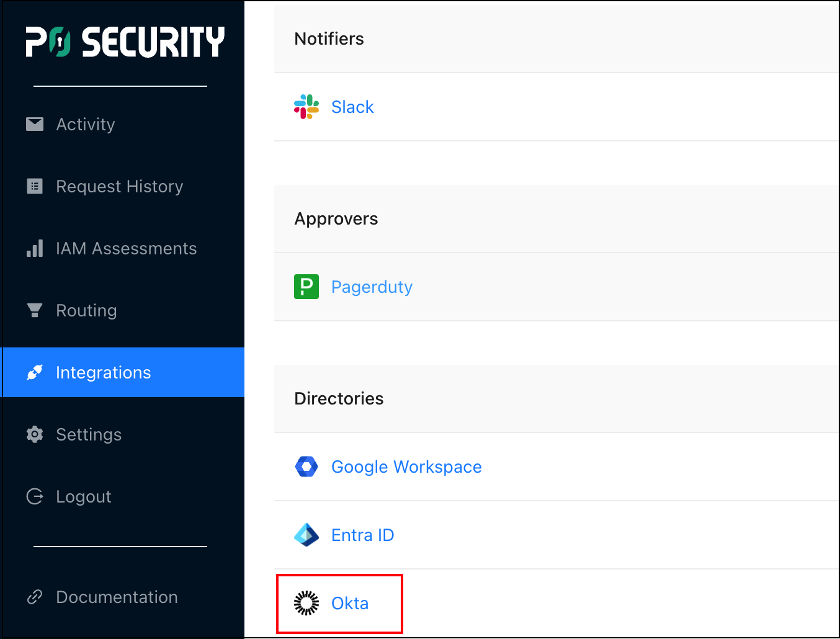Open the Pagerduty approver link
This screenshot has height=639, width=840.
pos(372,286)
